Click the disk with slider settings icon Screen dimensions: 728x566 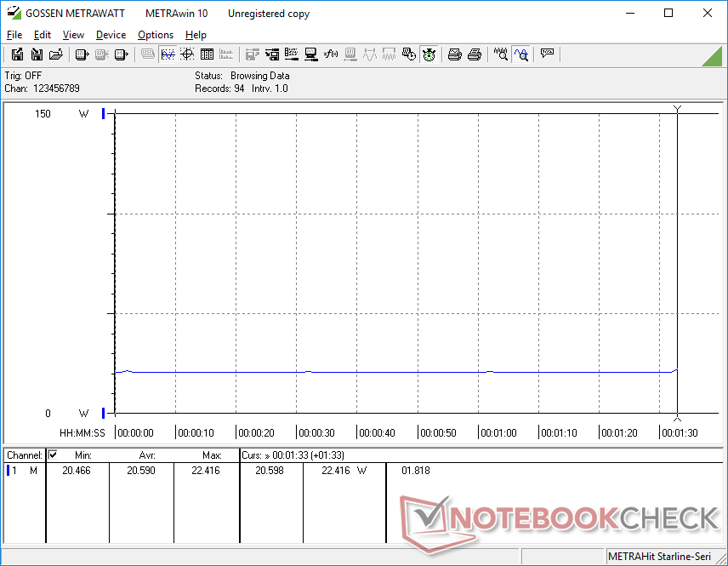(x=272, y=54)
